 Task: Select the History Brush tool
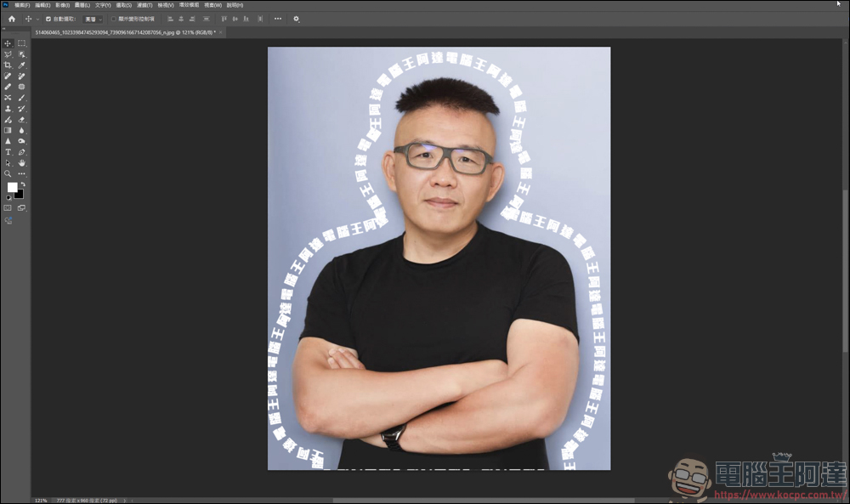point(22,109)
